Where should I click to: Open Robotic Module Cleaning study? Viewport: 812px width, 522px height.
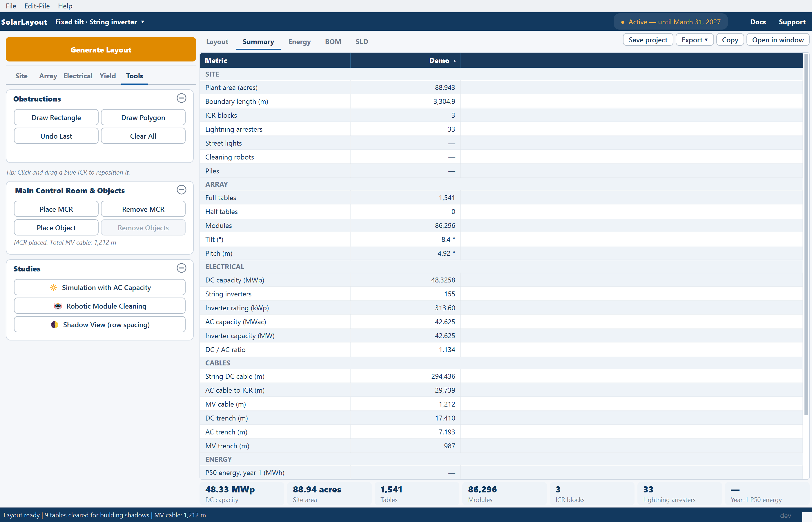pyautogui.click(x=100, y=306)
